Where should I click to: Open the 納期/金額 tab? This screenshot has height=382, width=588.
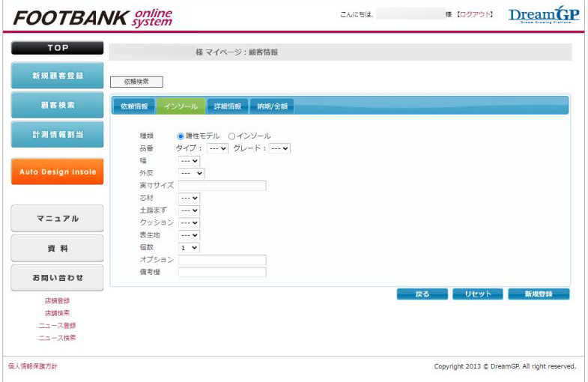271,106
